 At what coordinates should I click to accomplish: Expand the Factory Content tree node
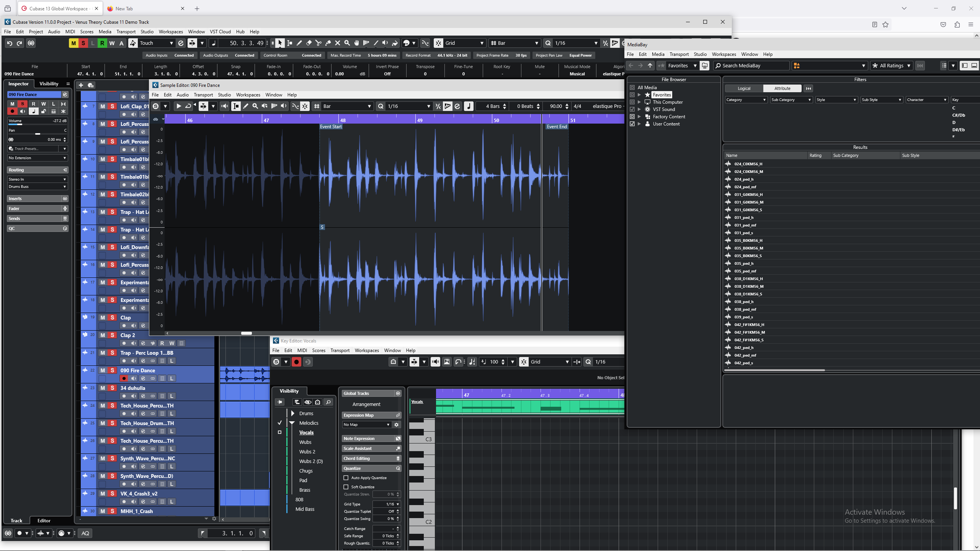639,117
